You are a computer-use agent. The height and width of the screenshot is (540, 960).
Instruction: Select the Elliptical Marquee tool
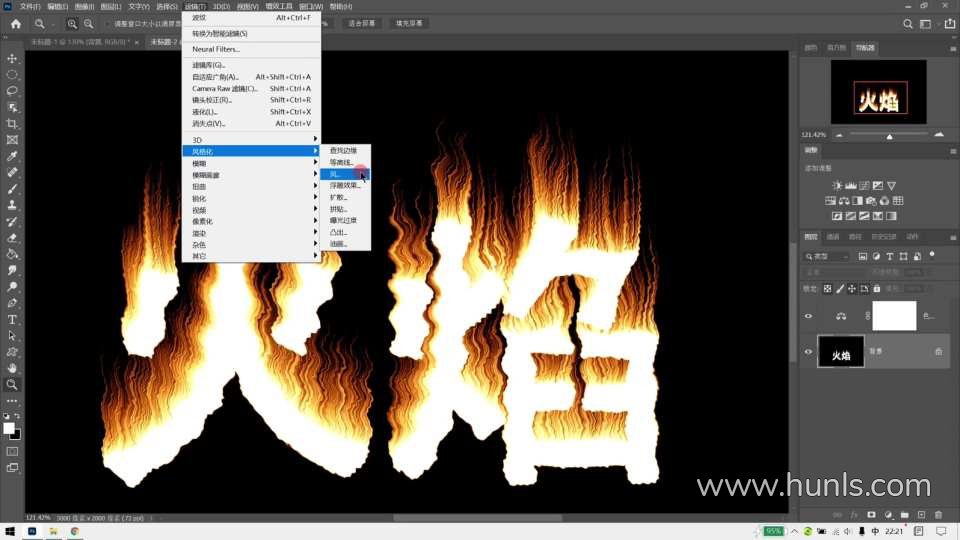[12, 74]
